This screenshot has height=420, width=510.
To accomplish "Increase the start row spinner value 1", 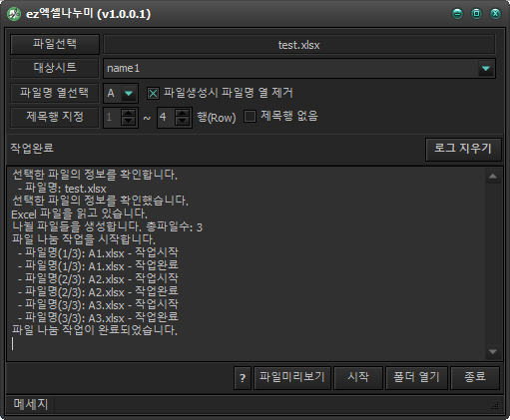I will [x=129, y=113].
